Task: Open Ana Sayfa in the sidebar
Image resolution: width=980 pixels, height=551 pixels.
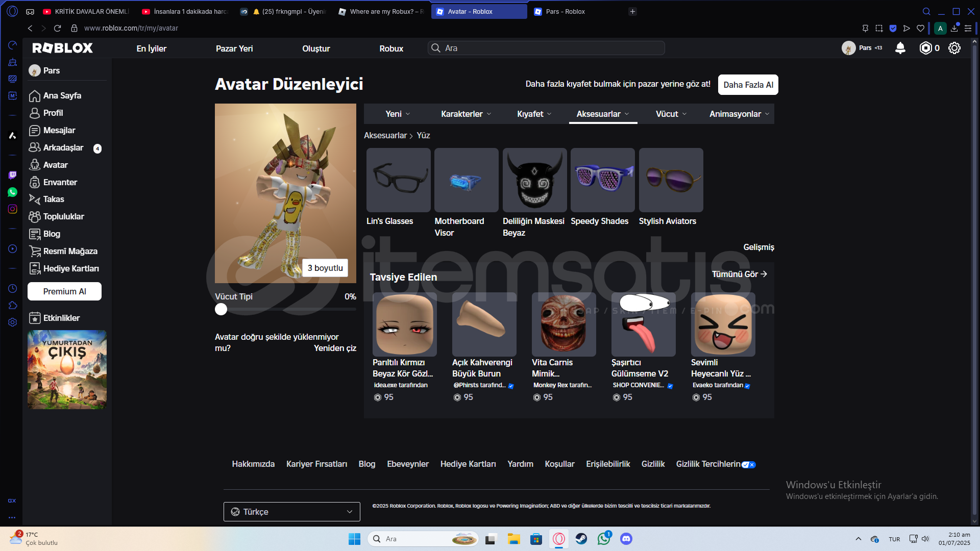Action: pyautogui.click(x=62, y=95)
